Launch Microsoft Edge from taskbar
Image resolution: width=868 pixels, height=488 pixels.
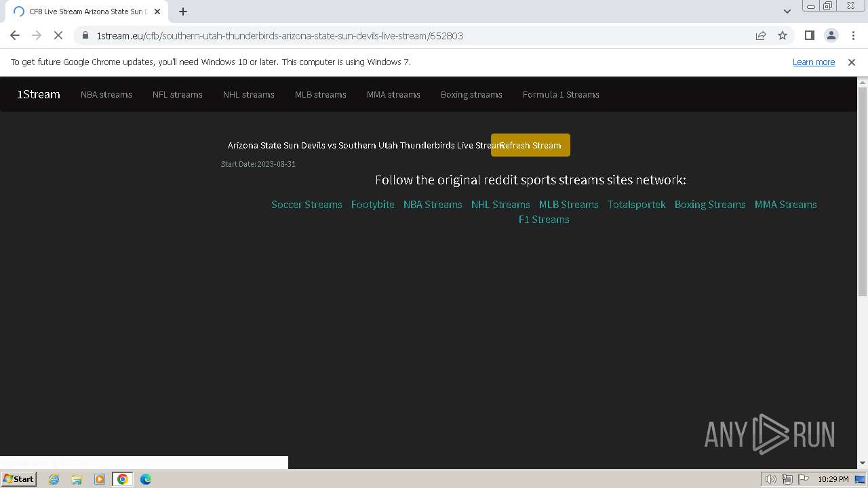click(x=146, y=479)
